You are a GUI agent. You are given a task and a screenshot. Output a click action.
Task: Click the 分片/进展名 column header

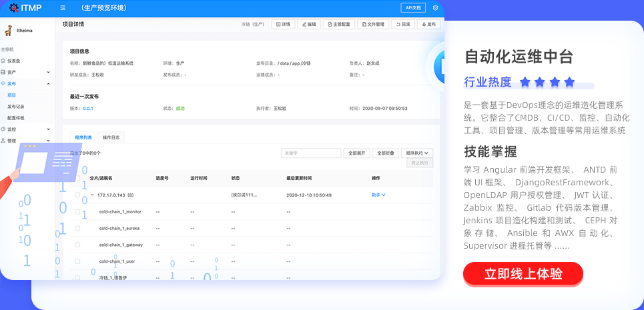coord(101,179)
